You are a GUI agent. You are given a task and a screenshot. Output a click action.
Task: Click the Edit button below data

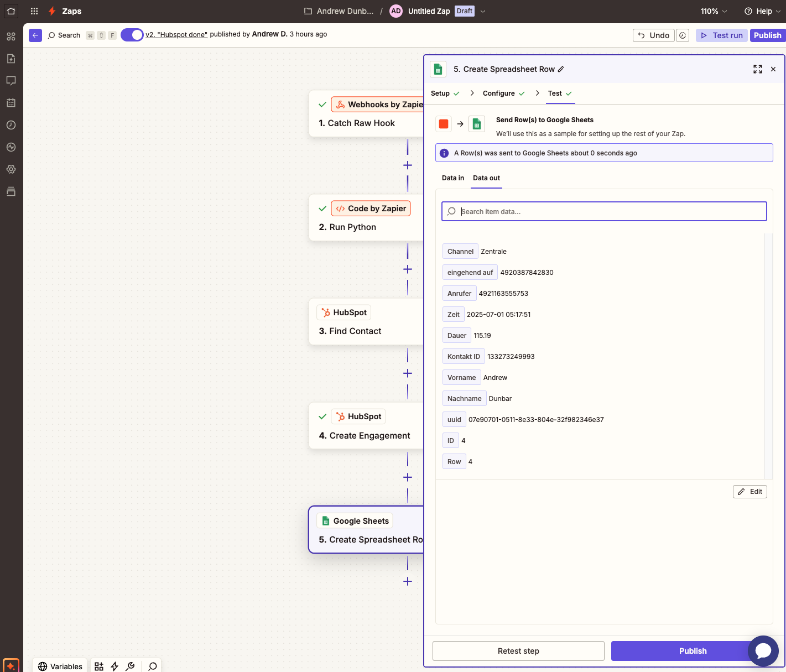coord(750,492)
